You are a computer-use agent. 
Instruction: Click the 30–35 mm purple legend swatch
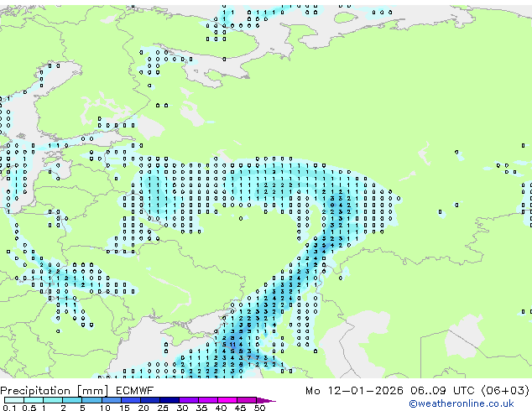click(188, 400)
